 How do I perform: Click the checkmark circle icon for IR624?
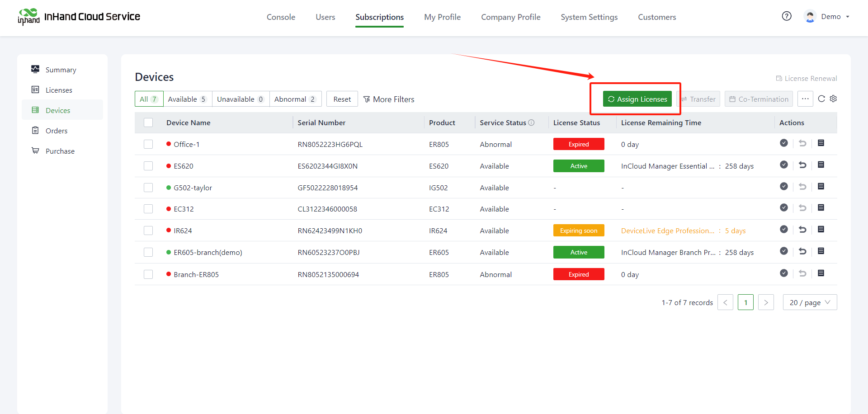pyautogui.click(x=784, y=230)
